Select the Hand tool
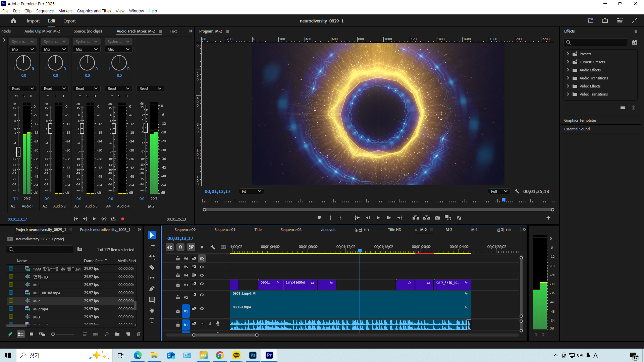 152,310
